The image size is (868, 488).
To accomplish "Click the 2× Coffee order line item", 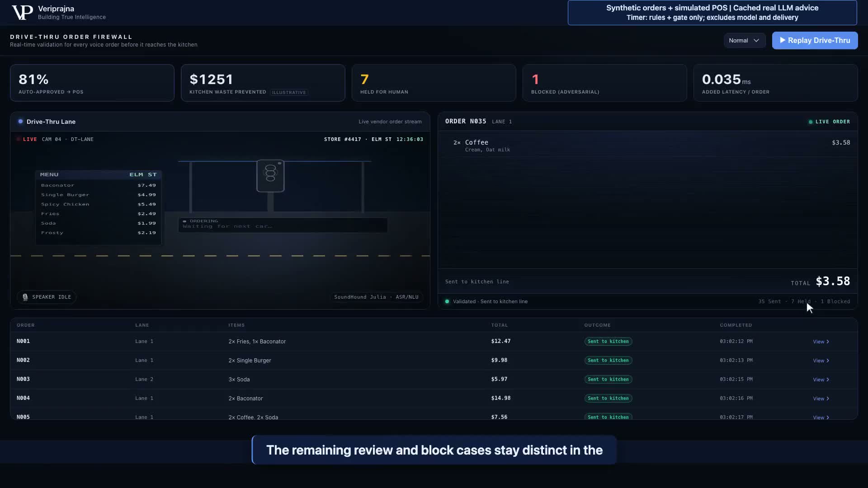I will point(651,145).
